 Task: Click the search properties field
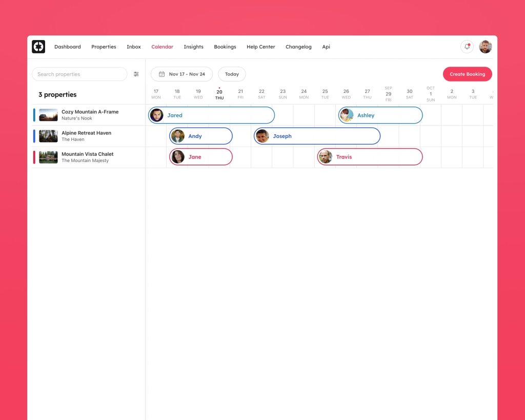click(x=79, y=74)
